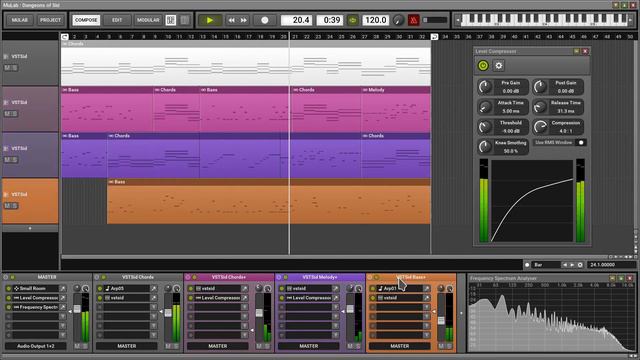Open Level Compressor slot in VSTSid Chords+ strip
The width and height of the screenshot is (640, 360).
click(218, 298)
